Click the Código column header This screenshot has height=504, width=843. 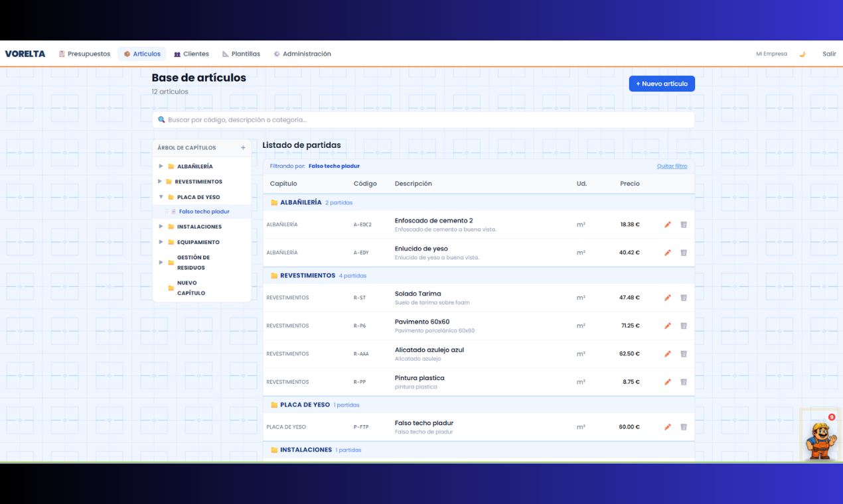point(365,184)
